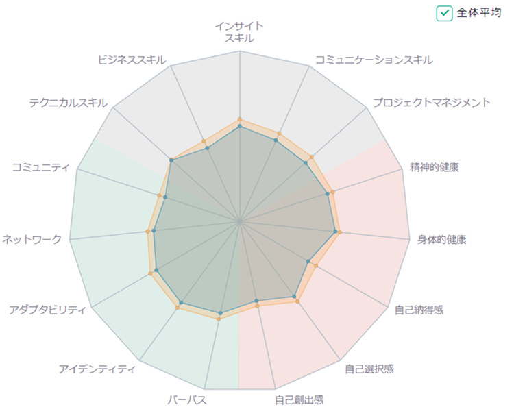Viewport: 514px width, 420px height.
Task: Click the コミュニティ axis label
Action: pos(41,167)
